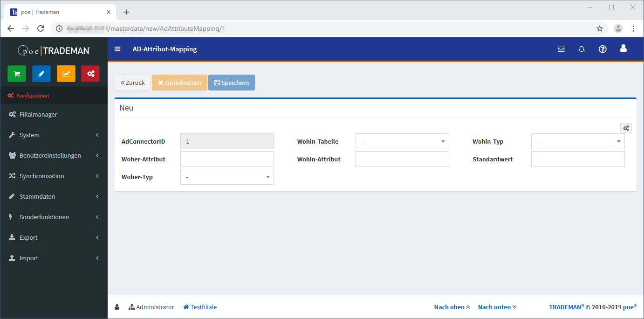Viewport: 644px width, 319px height.
Task: Open the Wohin-Typ dropdown
Action: tap(578, 141)
